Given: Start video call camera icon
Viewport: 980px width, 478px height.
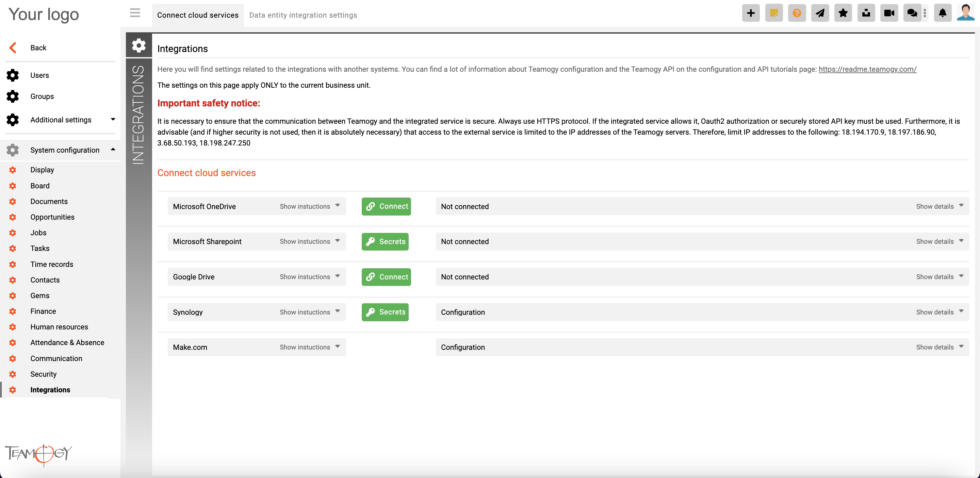Looking at the screenshot, I should [x=889, y=13].
